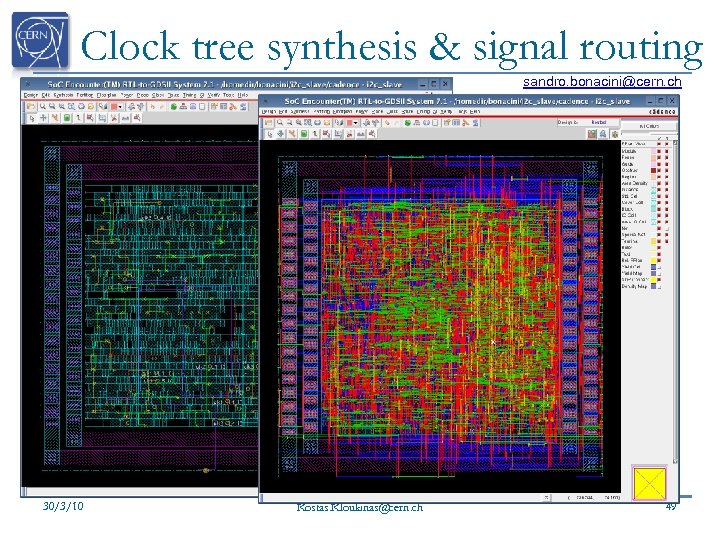Click the red square icon in front window toolbar
This screenshot has height=540, width=720.
349,123
